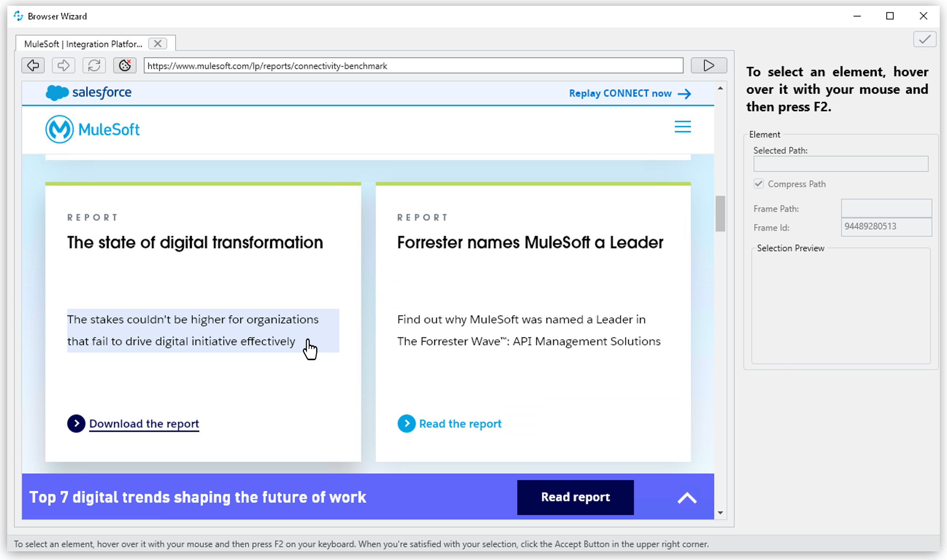Click the MuleSoft logo
Screen dimensions: 947x560
93,129
